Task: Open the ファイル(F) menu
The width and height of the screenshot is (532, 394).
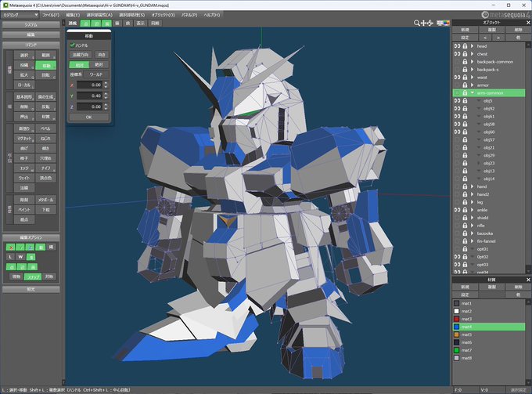Action: pos(51,15)
